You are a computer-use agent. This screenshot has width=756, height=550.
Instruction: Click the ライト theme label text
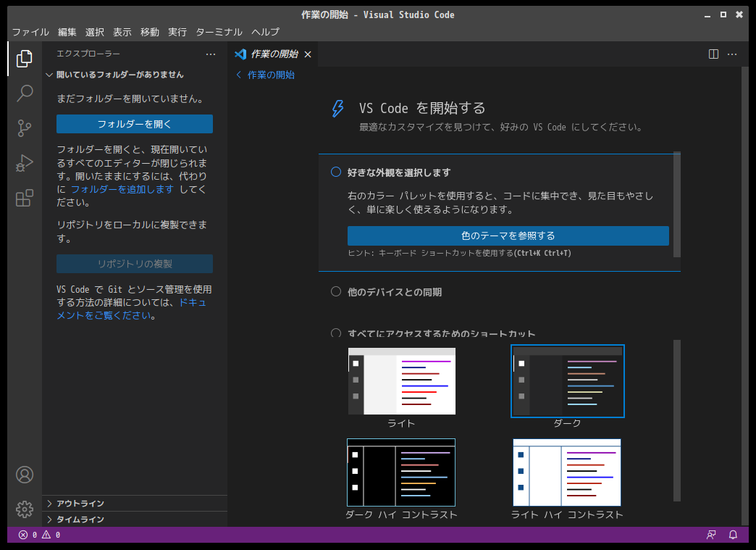coord(401,423)
